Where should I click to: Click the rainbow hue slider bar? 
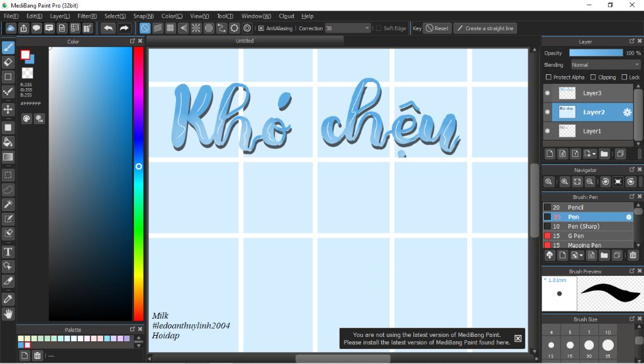pos(139,183)
